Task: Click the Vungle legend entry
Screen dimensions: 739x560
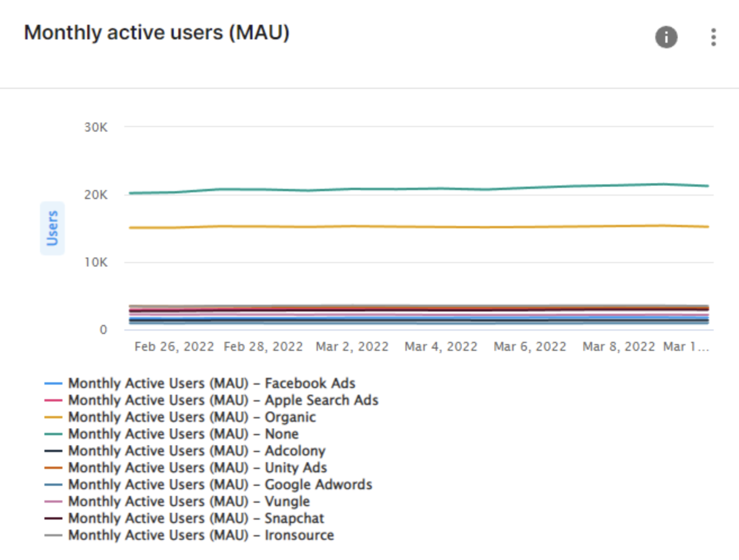Action: (x=189, y=502)
